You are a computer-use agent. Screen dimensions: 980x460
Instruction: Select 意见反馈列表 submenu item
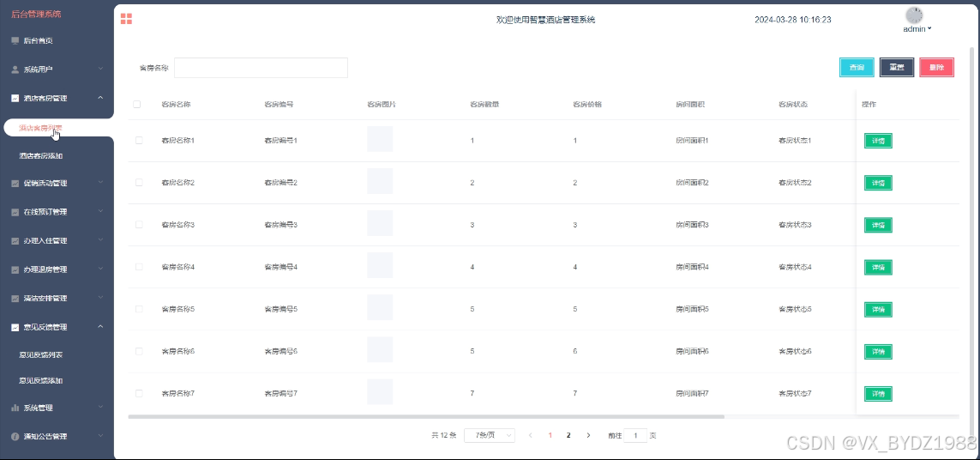(40, 354)
